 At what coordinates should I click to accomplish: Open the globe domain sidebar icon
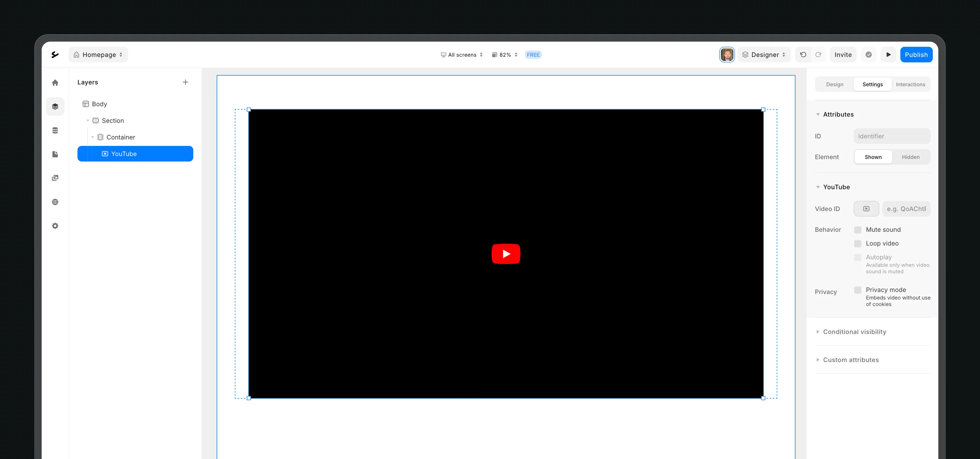pos(55,202)
